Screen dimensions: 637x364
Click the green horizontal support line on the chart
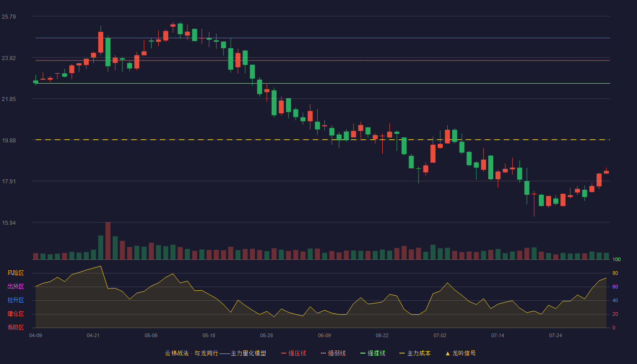coord(323,83)
